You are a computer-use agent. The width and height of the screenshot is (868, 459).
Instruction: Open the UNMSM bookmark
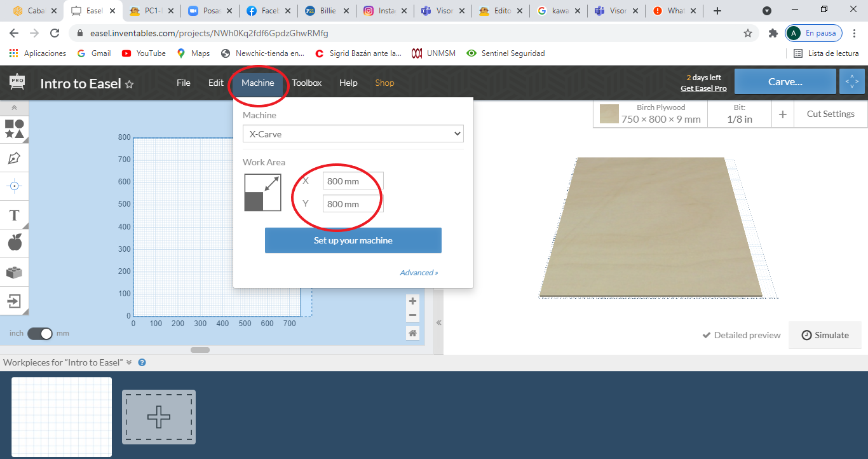(x=434, y=53)
